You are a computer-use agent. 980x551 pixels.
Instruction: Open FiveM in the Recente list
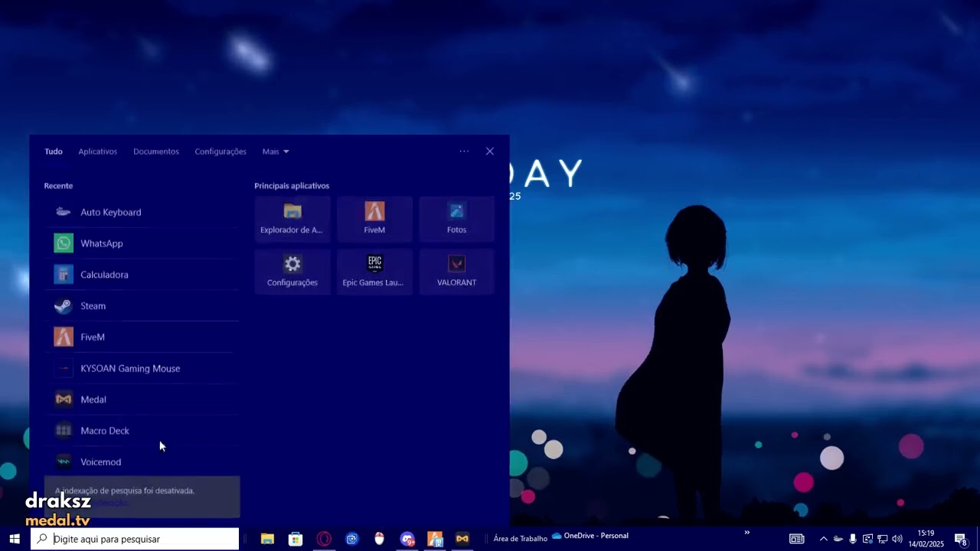(x=142, y=337)
